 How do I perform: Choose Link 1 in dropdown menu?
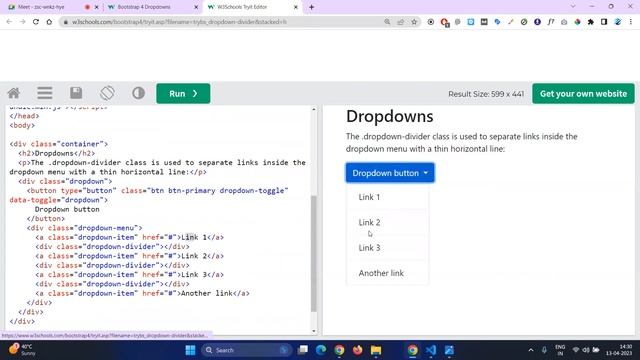(387, 197)
